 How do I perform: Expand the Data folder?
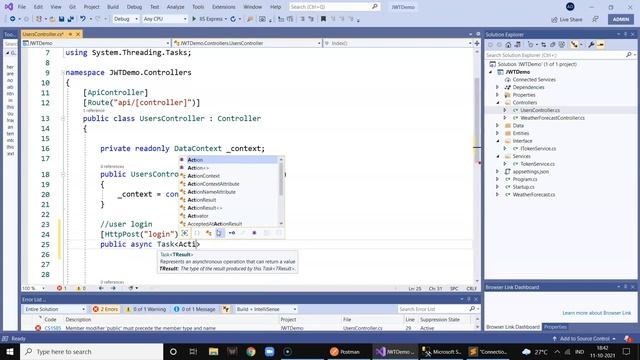[x=497, y=126]
